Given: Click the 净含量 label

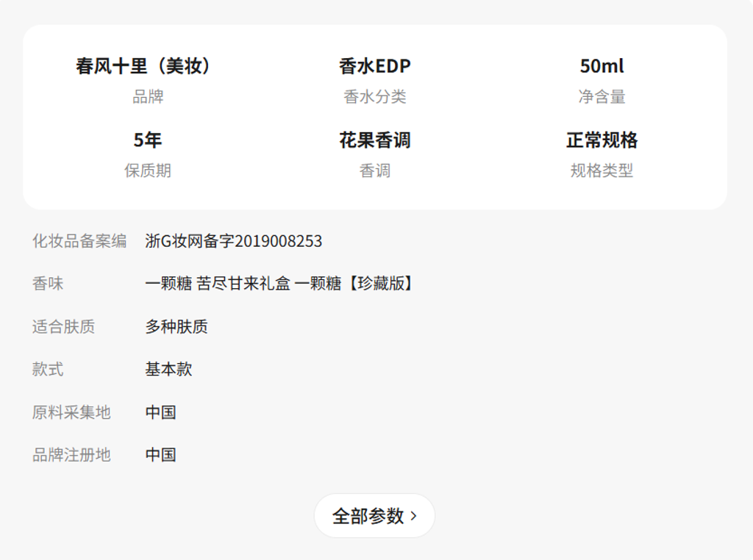Looking at the screenshot, I should click(602, 97).
